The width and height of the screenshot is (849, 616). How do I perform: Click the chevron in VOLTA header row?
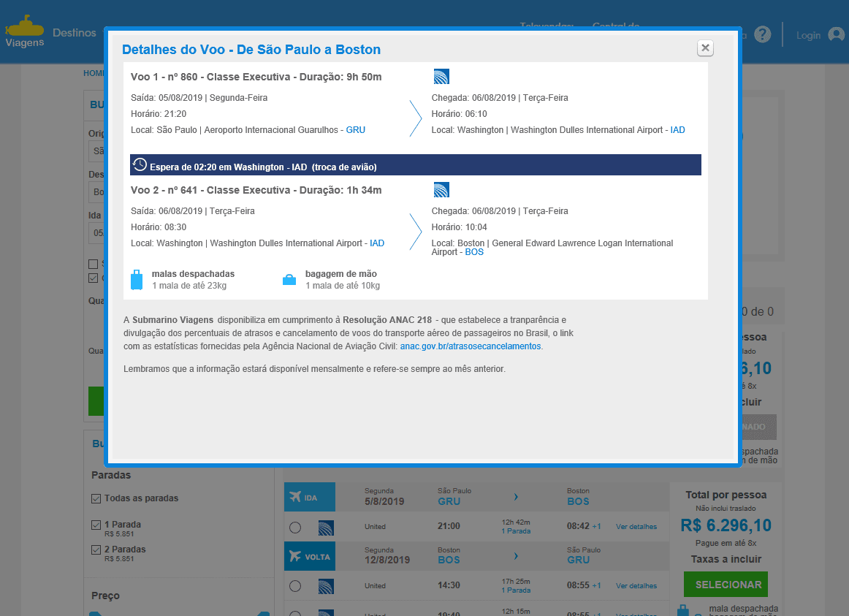(516, 556)
